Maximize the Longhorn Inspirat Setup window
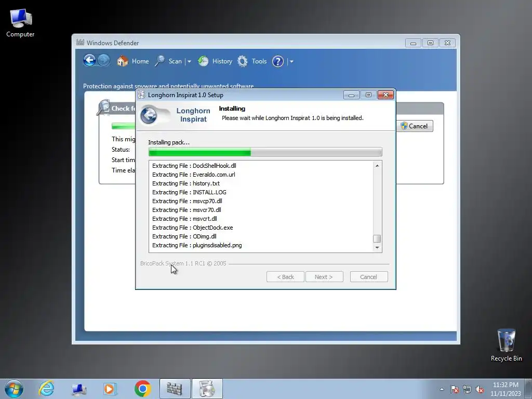532x399 pixels. (x=368, y=95)
